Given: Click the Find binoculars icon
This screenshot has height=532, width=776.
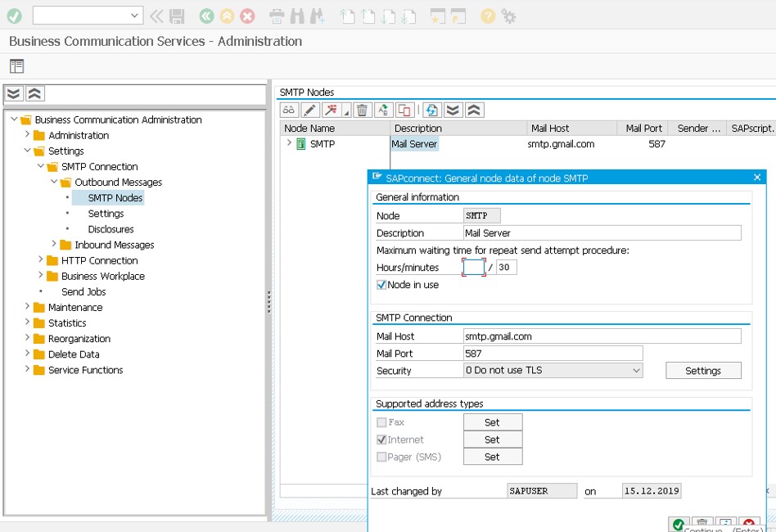Looking at the screenshot, I should click(297, 16).
